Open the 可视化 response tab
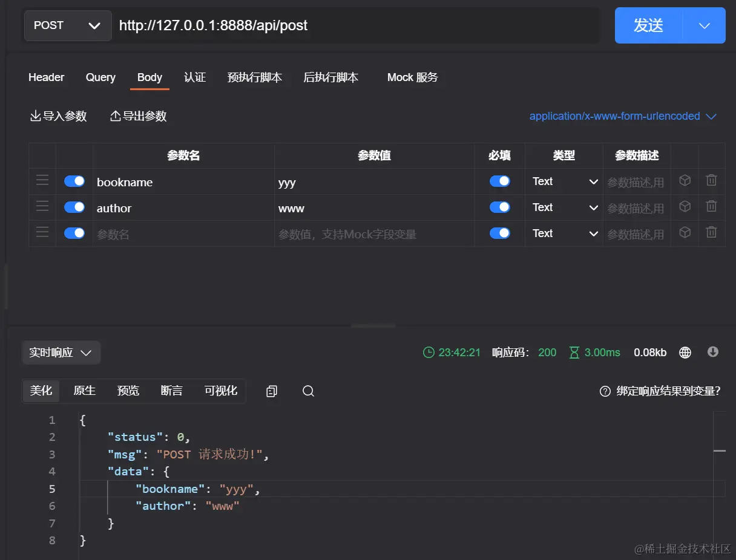The image size is (736, 560). (221, 391)
